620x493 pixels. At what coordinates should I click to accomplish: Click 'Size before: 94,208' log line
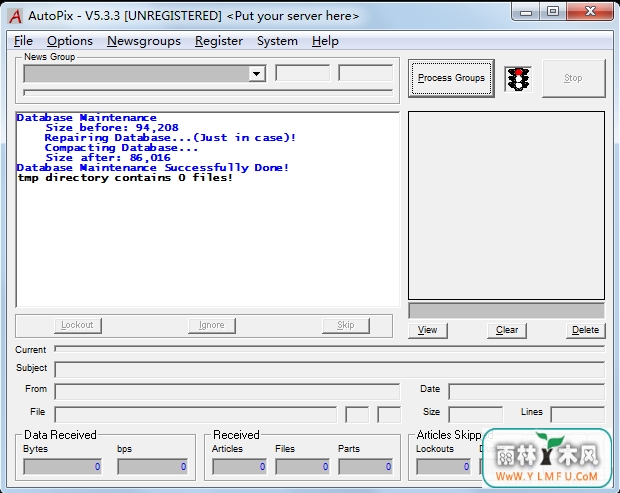[x=112, y=128]
